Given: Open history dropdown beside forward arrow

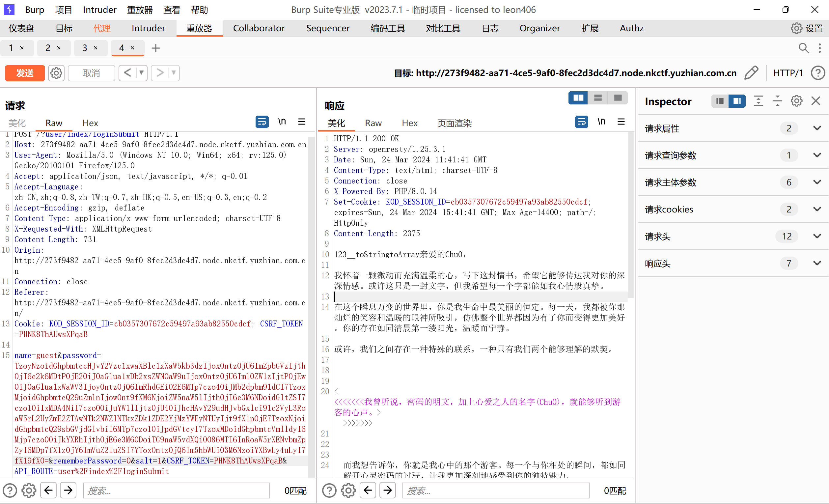Looking at the screenshot, I should 174,73.
